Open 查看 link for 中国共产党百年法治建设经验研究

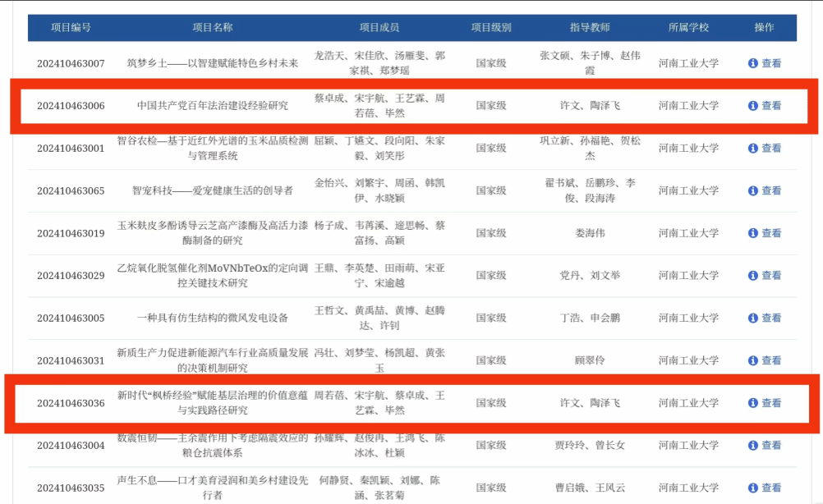pos(770,106)
